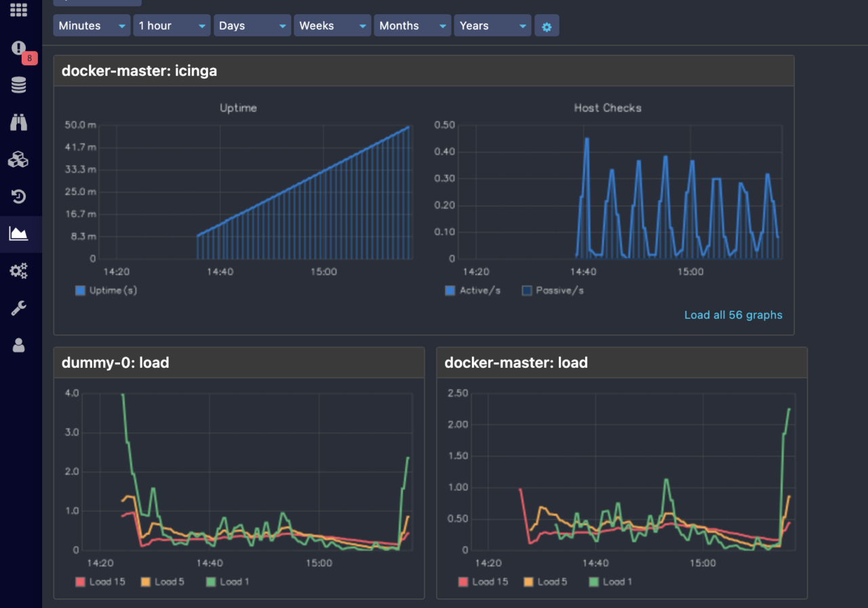868x608 pixels.
Task: Open Problems icon with red 8 badge
Action: [x=19, y=49]
